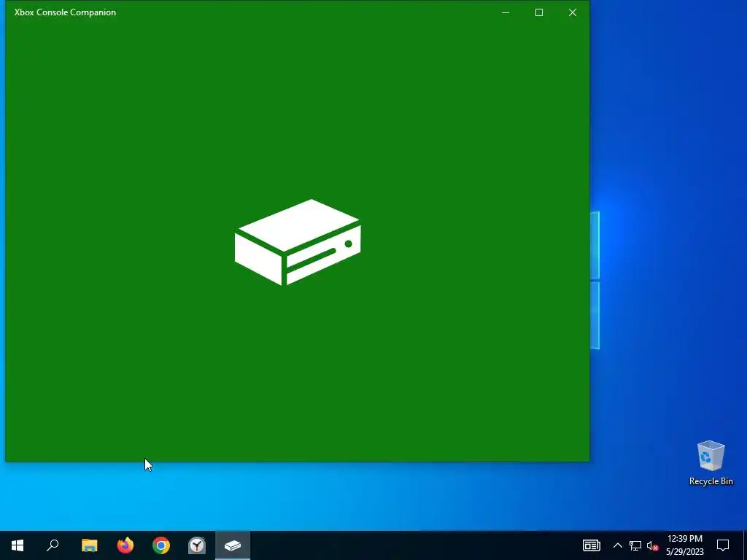Open muted volume tray icon
747x560 pixels.
pyautogui.click(x=652, y=545)
